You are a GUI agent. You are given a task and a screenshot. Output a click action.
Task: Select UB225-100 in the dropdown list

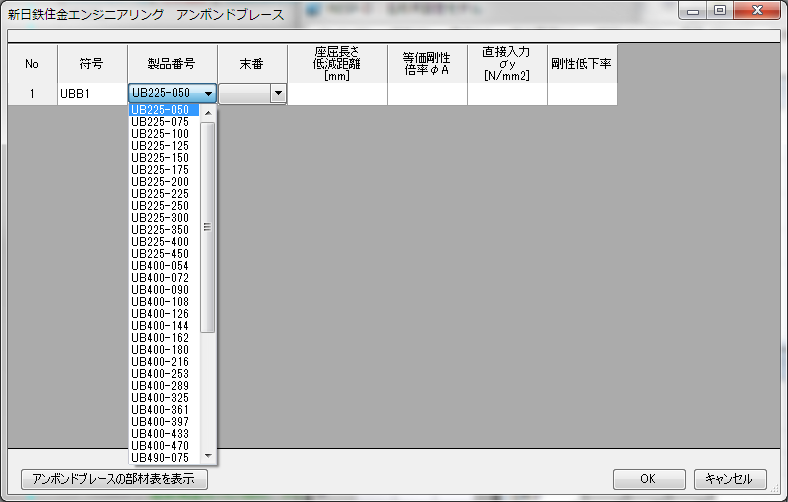(164, 134)
